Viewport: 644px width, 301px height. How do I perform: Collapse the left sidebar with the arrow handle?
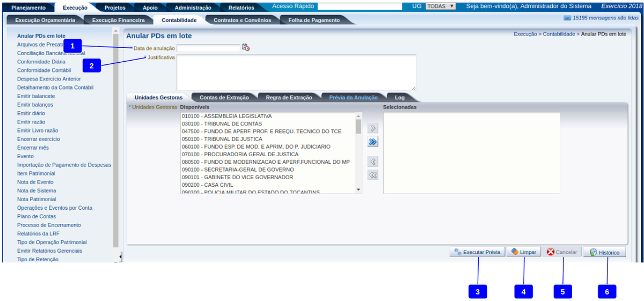tap(120, 258)
